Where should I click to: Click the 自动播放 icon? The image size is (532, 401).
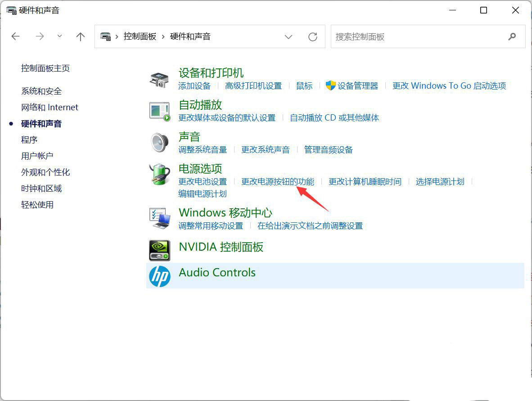159,110
